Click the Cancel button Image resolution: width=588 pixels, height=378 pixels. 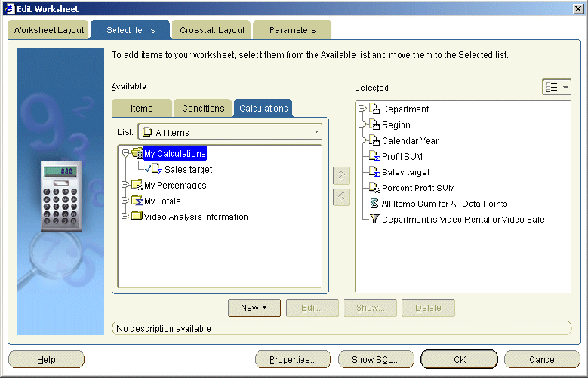point(542,360)
